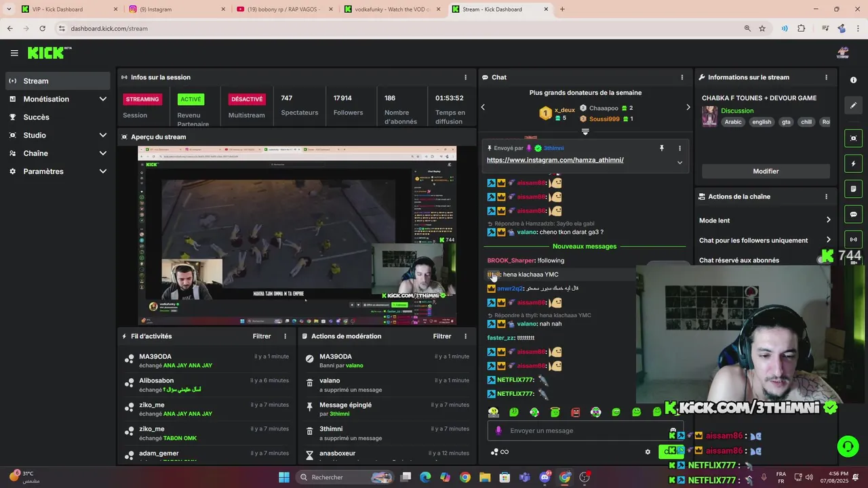Show next top donors with right arrow
Screen dimensions: 868x488
coord(688,107)
